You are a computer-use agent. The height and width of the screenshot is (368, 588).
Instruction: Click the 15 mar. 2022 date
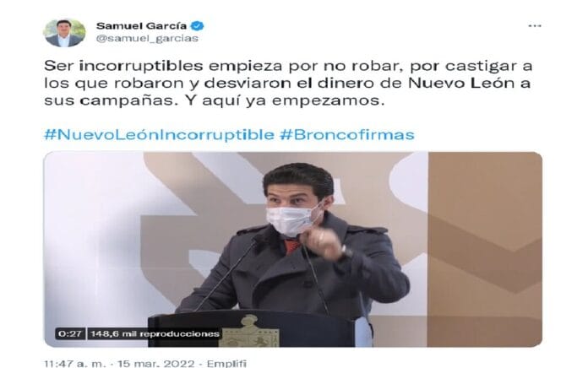156,364
